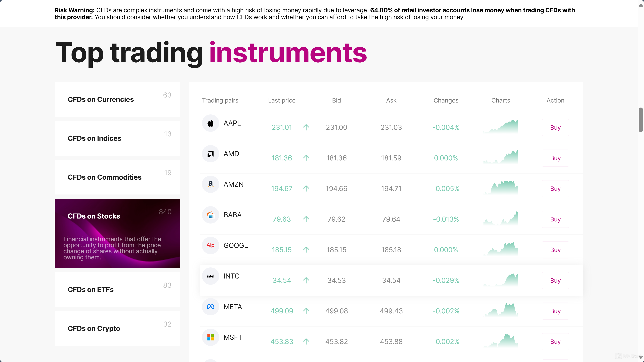The image size is (644, 362).
Task: Click the up arrow beside AMD last price
Action: tap(306, 158)
